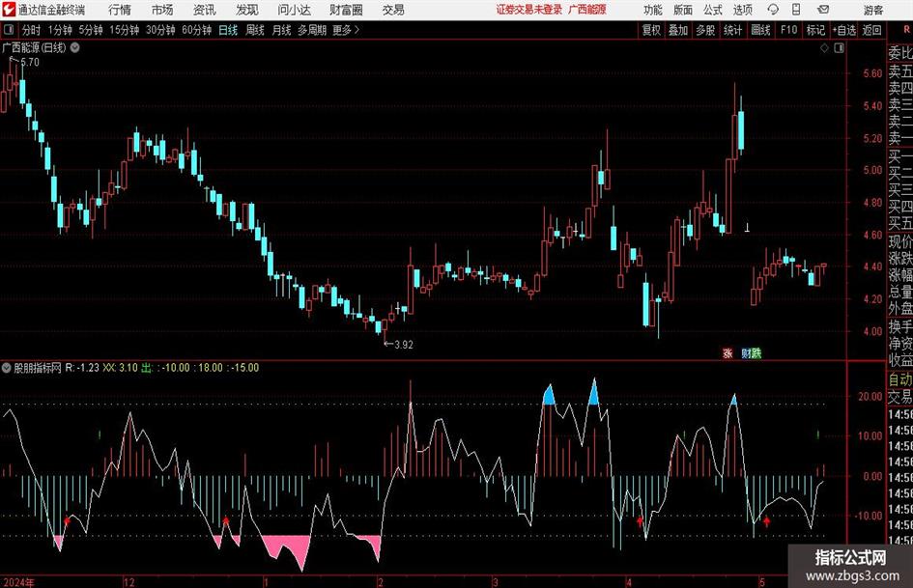The image size is (913, 588).
Task: Open the 功能 menu
Action: click(653, 10)
